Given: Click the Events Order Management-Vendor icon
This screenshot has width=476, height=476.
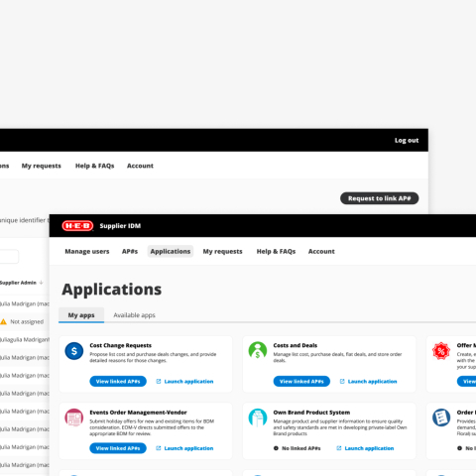Looking at the screenshot, I should click(74, 417).
